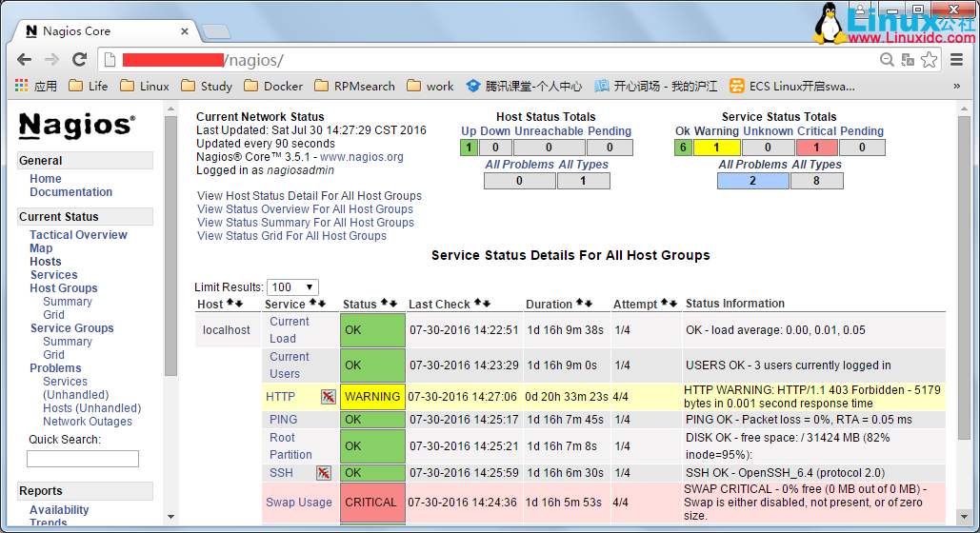980x533 pixels.
Task: View Host Status Detail For All Host Groups
Action: tap(310, 195)
